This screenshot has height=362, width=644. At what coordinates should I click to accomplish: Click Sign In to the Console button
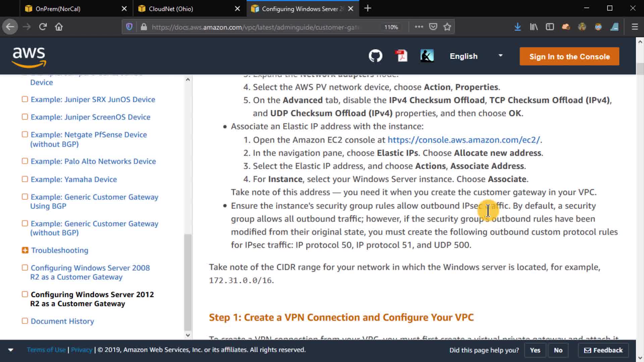point(569,57)
